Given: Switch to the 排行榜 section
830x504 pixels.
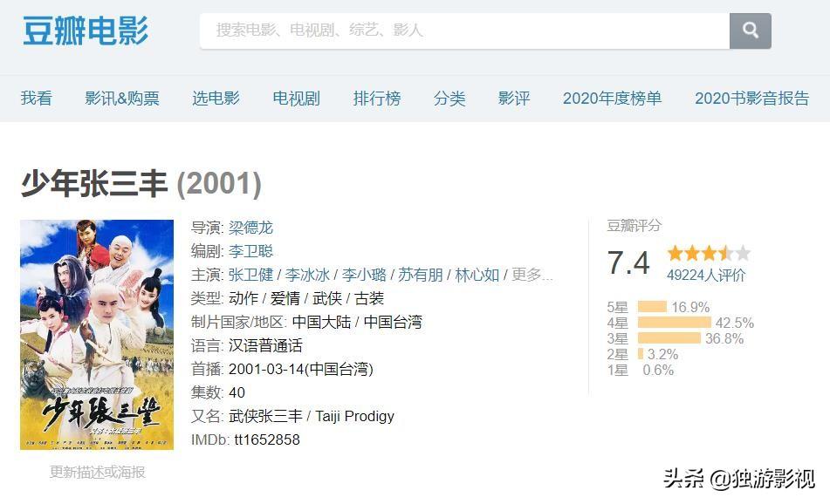Looking at the screenshot, I should [376, 99].
